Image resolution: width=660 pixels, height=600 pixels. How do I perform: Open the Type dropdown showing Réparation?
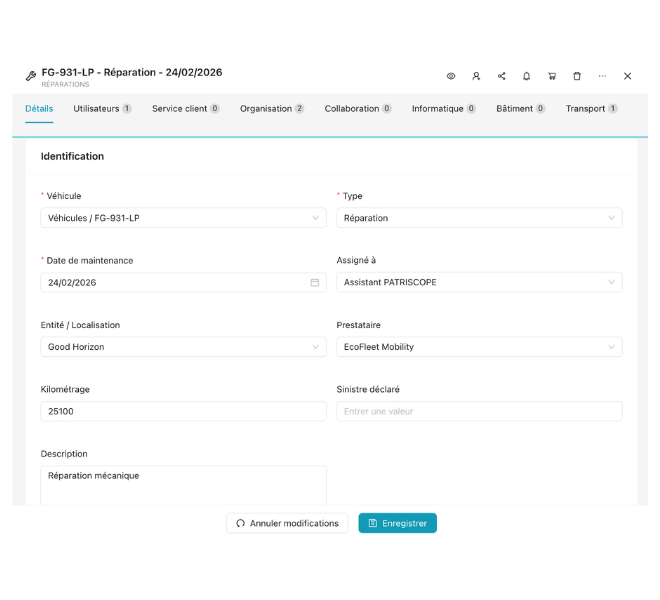coord(479,218)
